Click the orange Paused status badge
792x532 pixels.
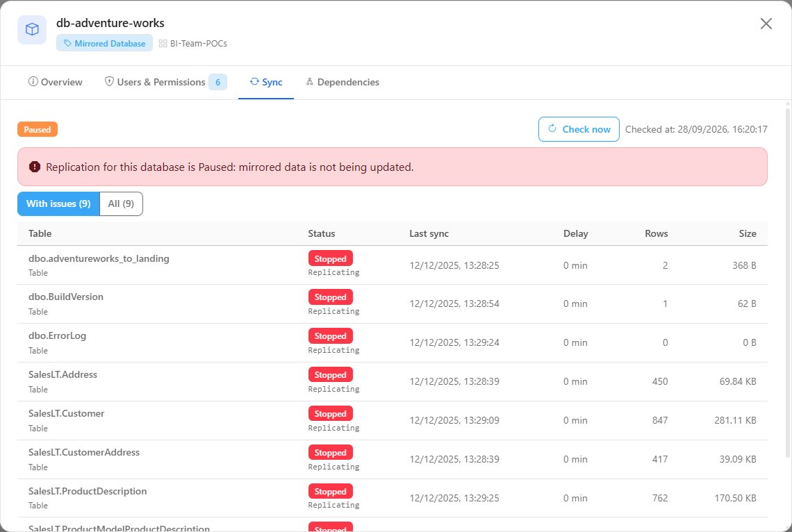click(x=38, y=129)
